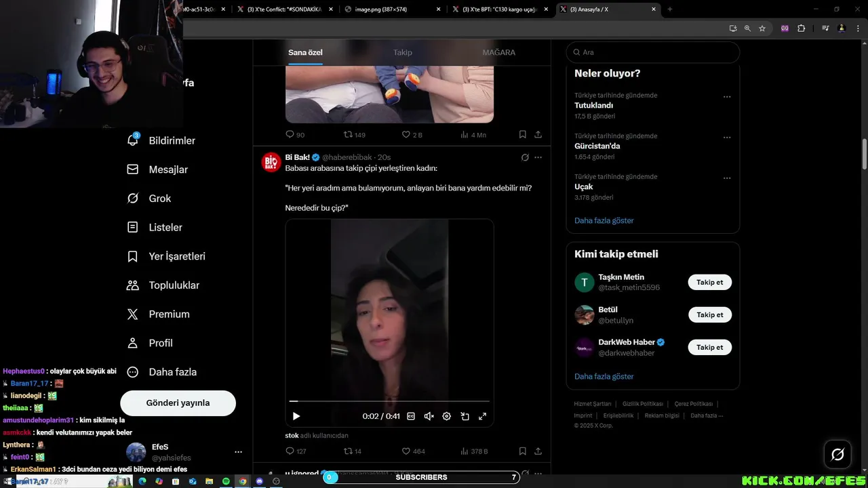The height and width of the screenshot is (488, 868).
Task: Toggle video captions
Action: point(411,416)
